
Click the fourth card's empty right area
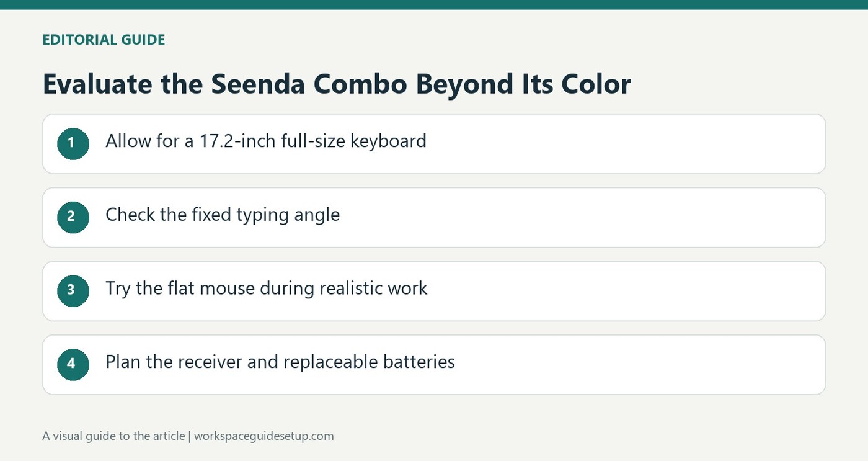tap(642, 365)
